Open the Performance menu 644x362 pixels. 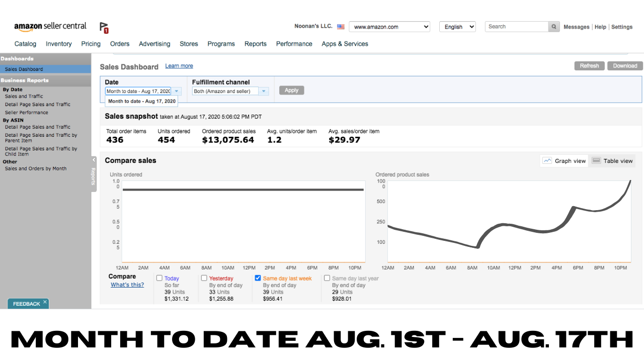tap(294, 44)
